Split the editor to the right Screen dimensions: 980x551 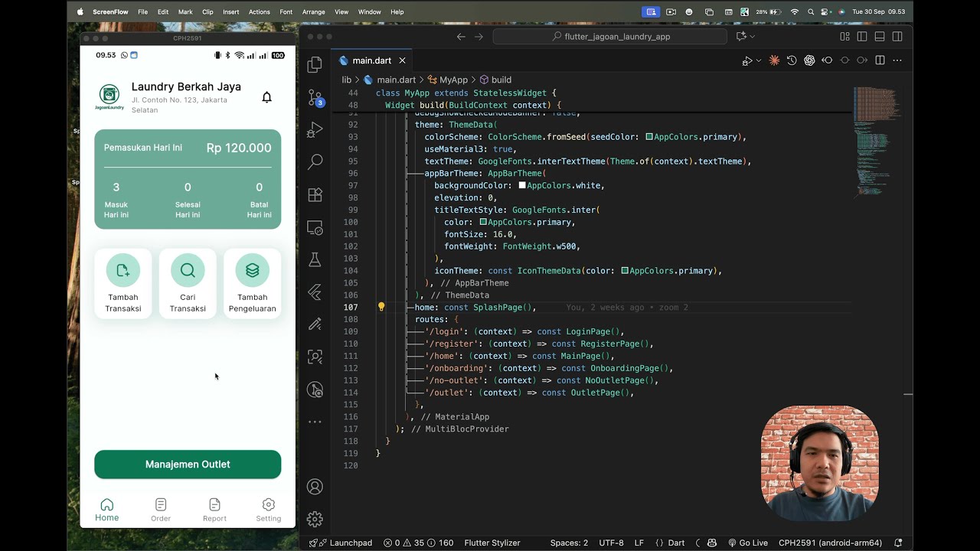coord(880,60)
